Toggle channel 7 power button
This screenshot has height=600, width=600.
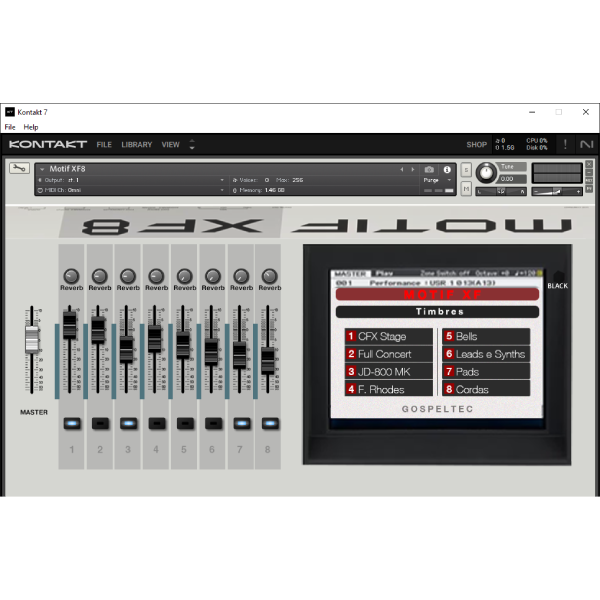pos(242,424)
